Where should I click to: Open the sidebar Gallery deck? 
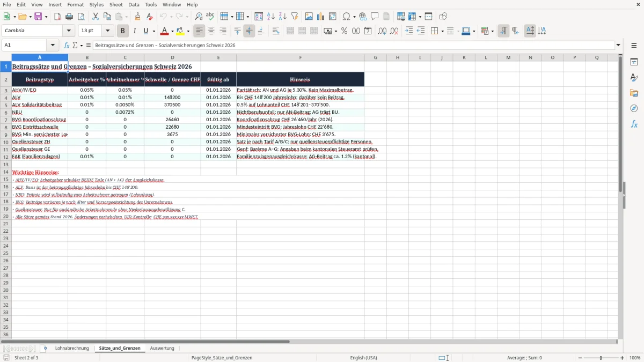634,93
